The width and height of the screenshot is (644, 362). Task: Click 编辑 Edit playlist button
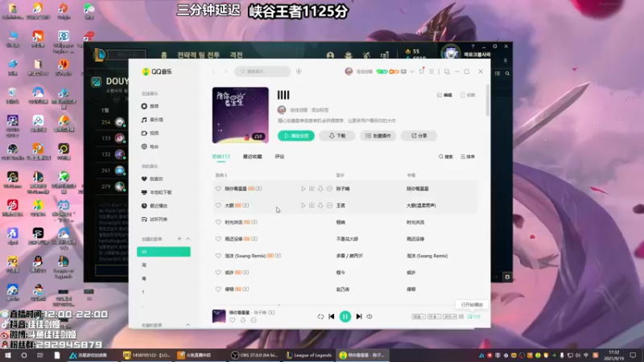click(x=444, y=95)
